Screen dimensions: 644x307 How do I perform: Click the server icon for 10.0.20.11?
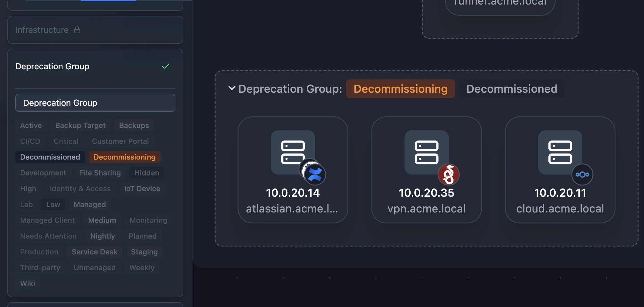click(x=560, y=152)
